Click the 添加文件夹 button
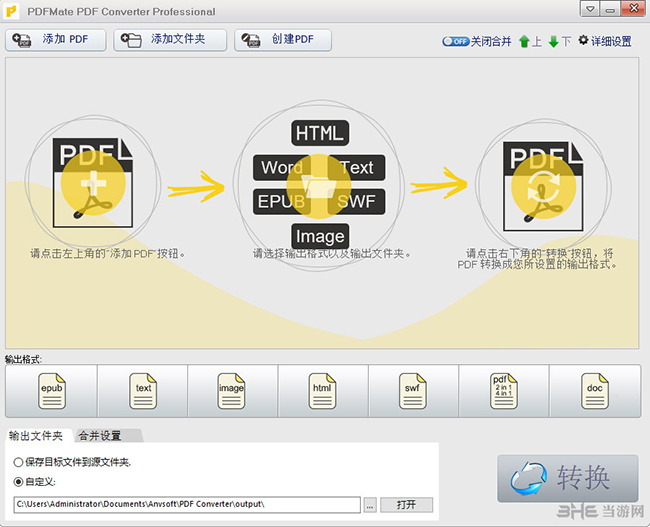This screenshot has height=527, width=650. pyautogui.click(x=170, y=40)
